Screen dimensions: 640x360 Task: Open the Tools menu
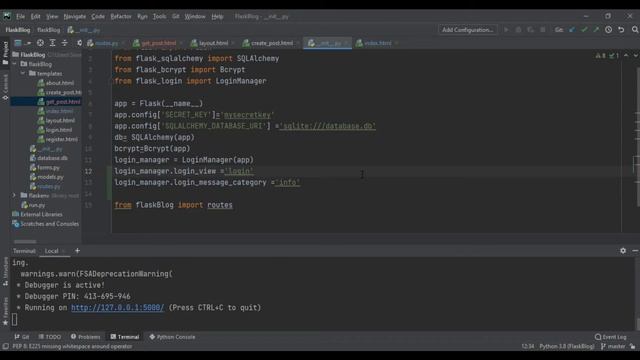click(160, 16)
